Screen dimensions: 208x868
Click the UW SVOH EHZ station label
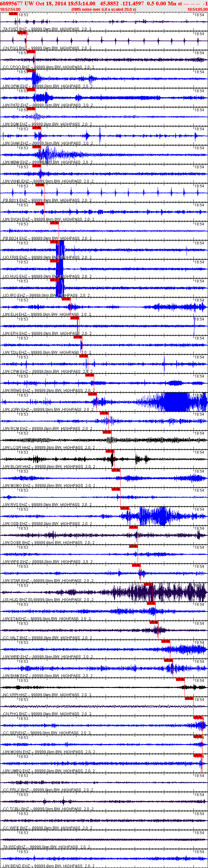(16, 219)
